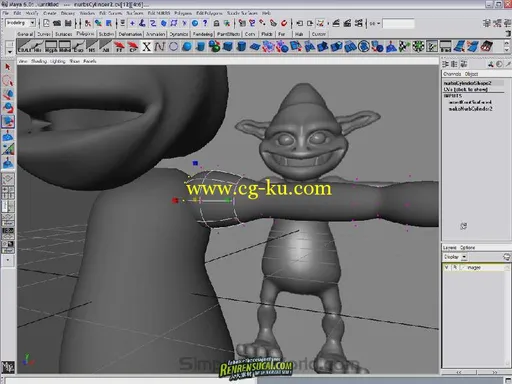Click the render current frame clapper icon
Viewport: 512px width, 384px height.
(336, 23)
